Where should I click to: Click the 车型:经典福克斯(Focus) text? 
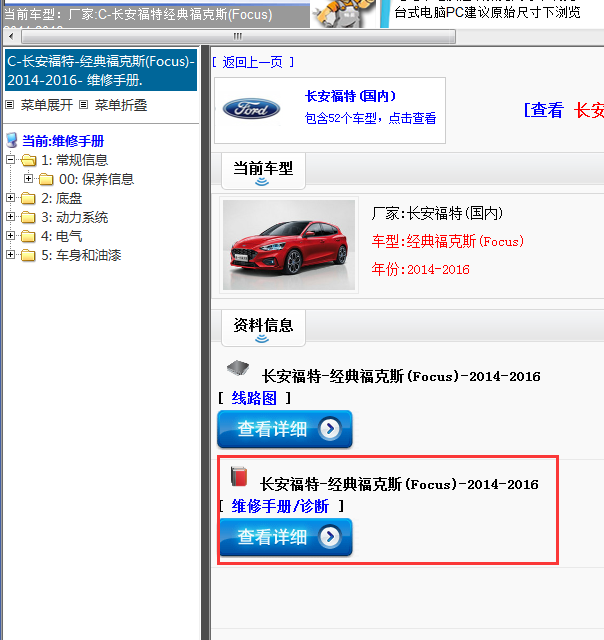click(448, 241)
